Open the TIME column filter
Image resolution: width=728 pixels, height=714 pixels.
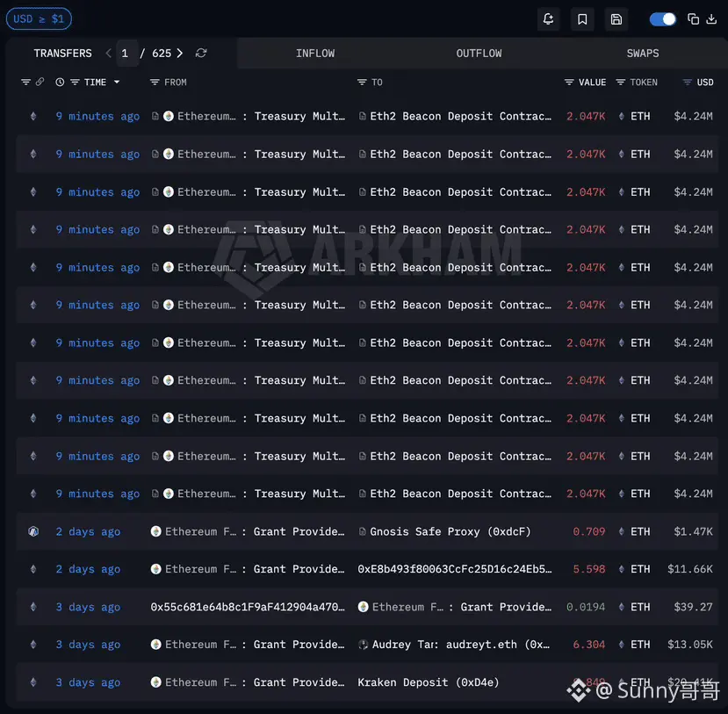coord(75,83)
